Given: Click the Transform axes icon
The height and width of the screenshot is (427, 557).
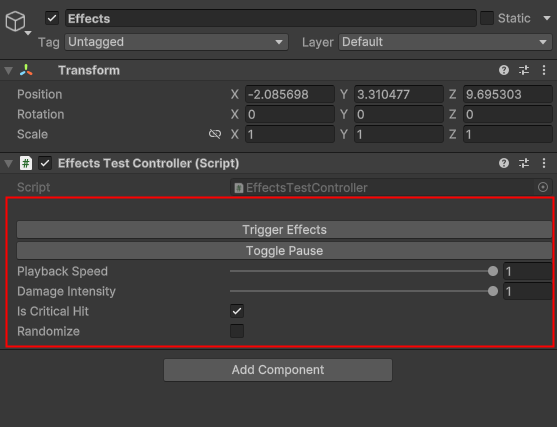Looking at the screenshot, I should 26,70.
